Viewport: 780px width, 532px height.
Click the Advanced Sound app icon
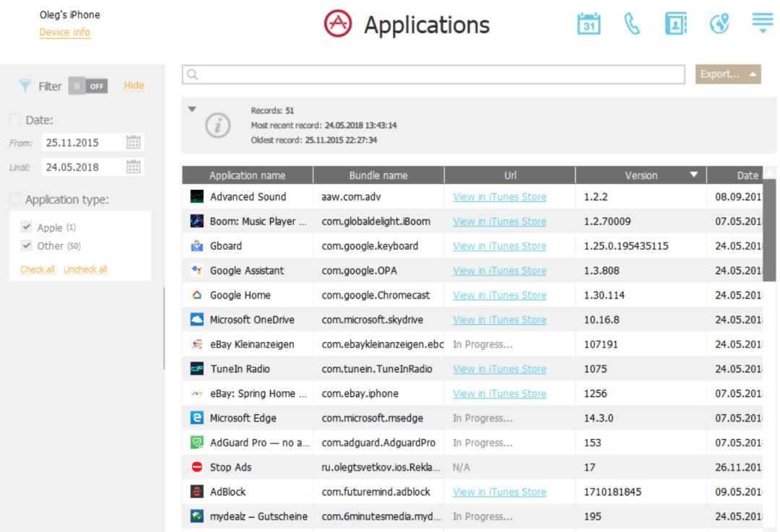click(197, 196)
